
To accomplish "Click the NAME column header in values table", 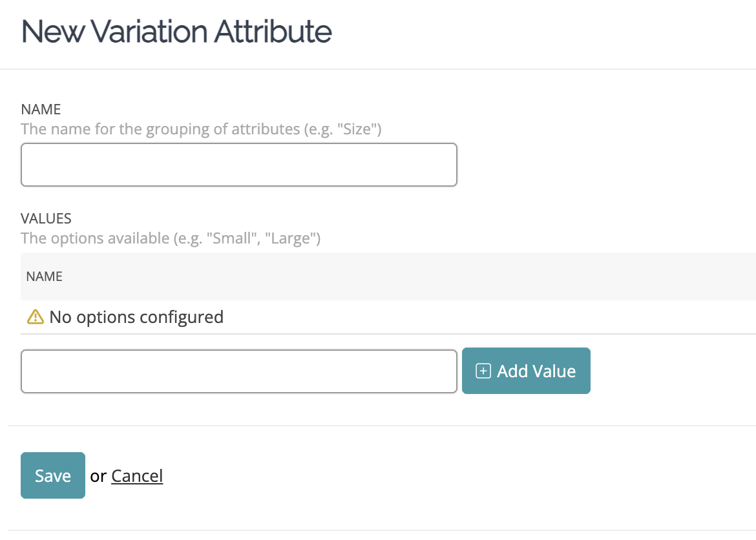I will coord(45,276).
